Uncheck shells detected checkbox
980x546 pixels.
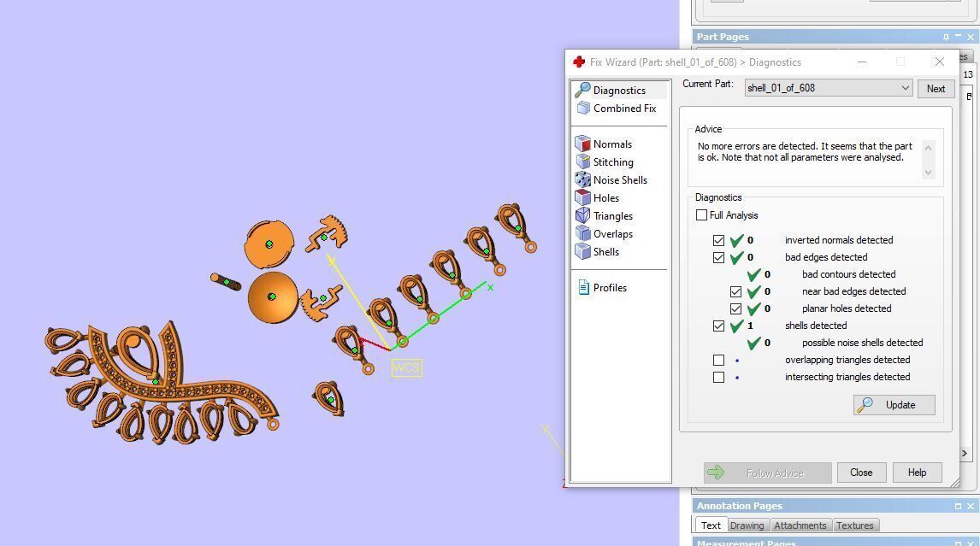click(718, 326)
